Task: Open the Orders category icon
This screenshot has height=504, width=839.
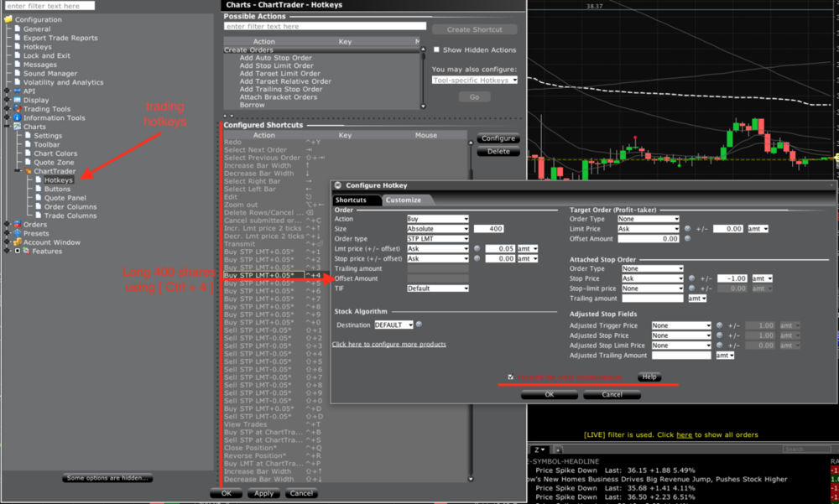Action: coord(18,225)
